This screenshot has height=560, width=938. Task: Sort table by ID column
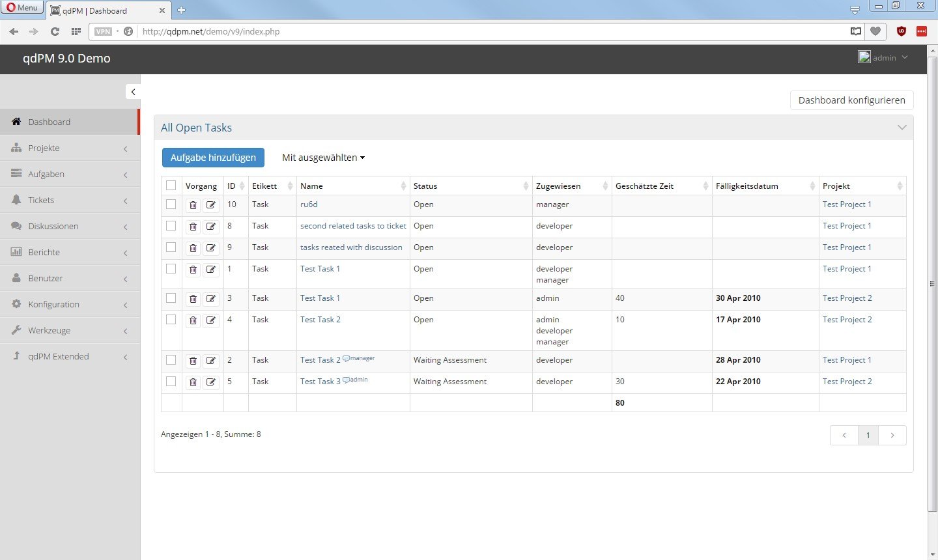coord(236,186)
